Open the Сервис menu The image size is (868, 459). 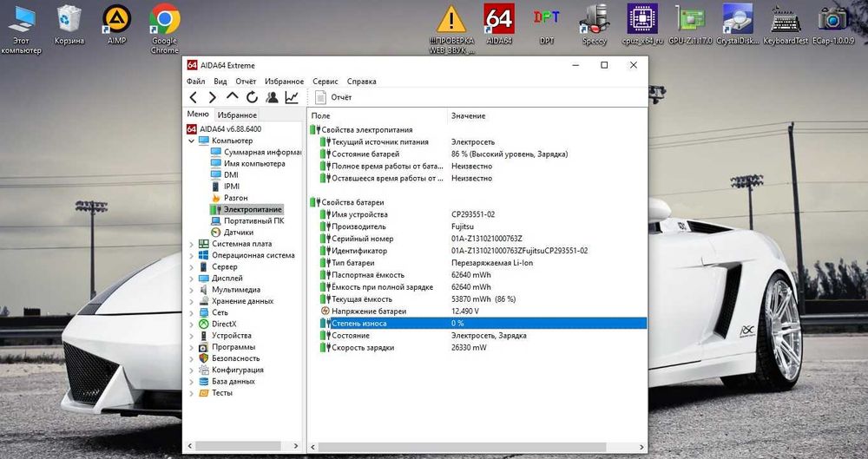tap(325, 82)
